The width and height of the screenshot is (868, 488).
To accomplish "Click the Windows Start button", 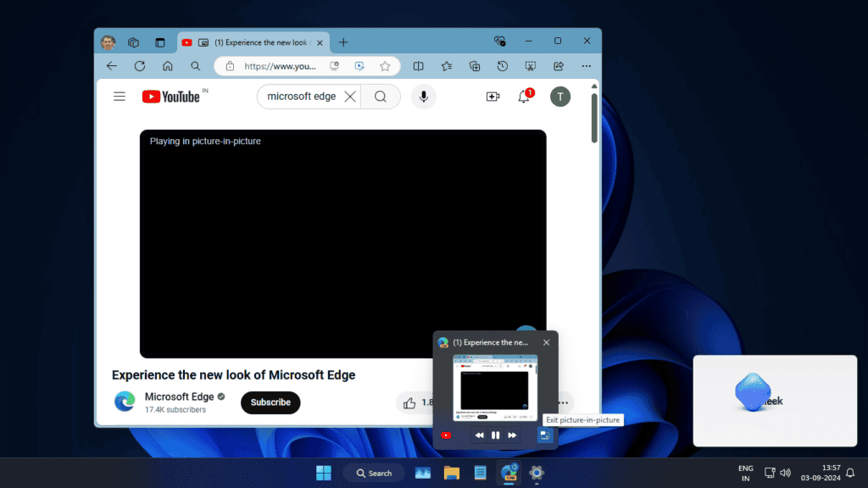I will 324,473.
